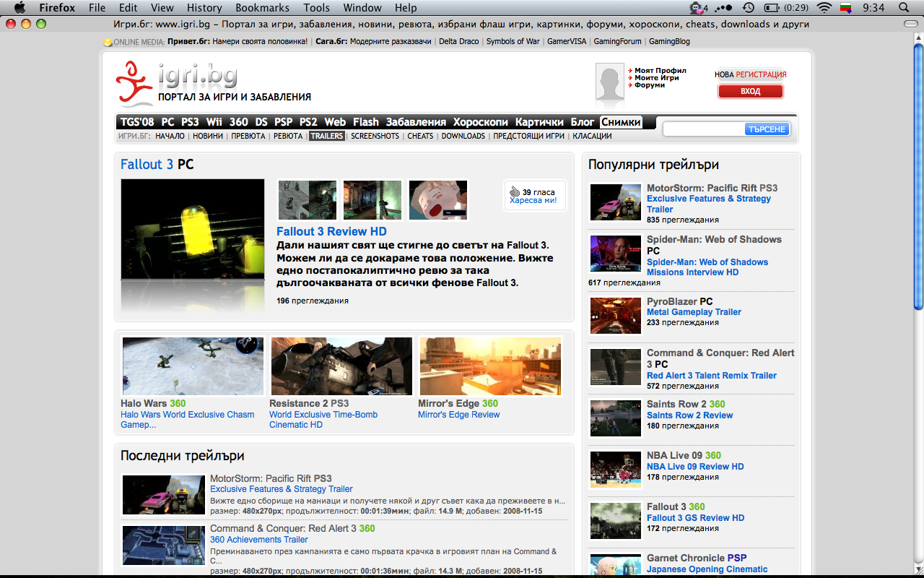
Task: Open Spider-Man Missions Interview HD link
Action: 707,267
